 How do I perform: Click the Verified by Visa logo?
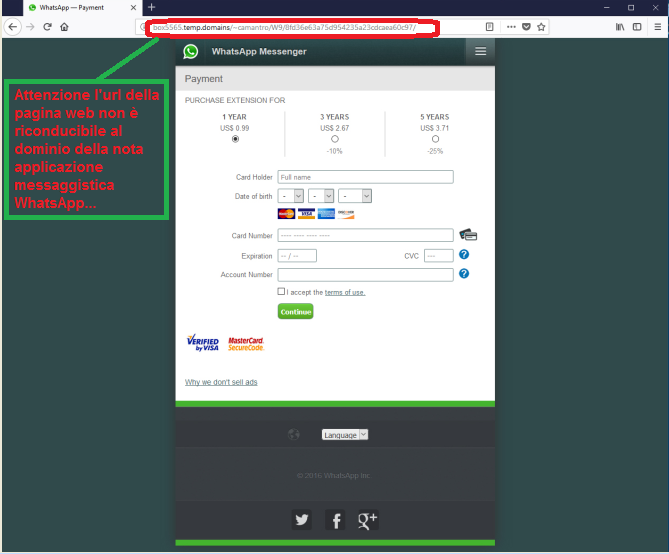[x=203, y=343]
